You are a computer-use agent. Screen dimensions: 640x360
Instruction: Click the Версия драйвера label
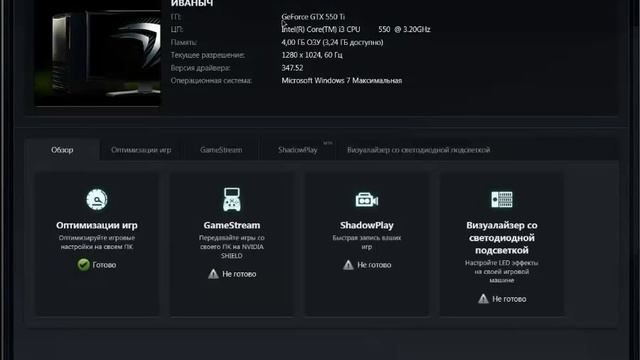point(200,68)
